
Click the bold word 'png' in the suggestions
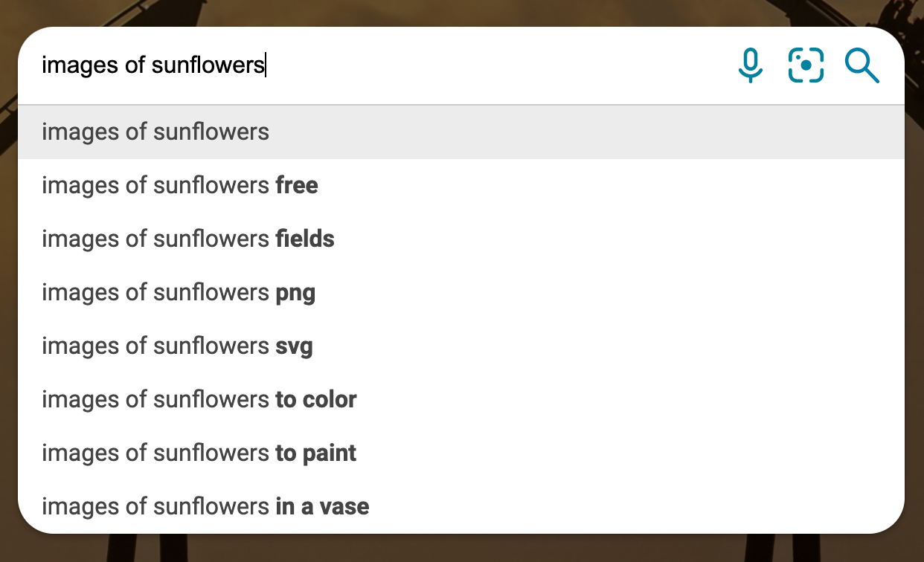pyautogui.click(x=295, y=292)
